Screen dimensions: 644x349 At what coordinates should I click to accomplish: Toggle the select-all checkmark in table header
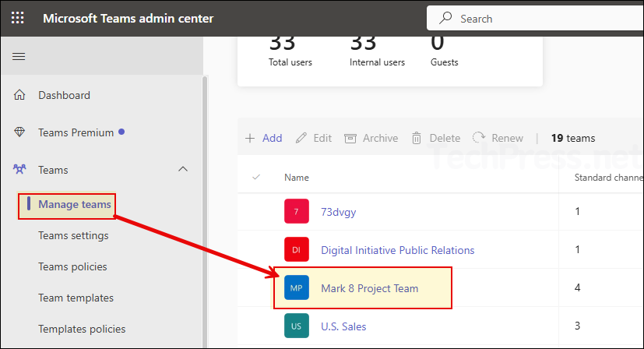click(x=256, y=177)
